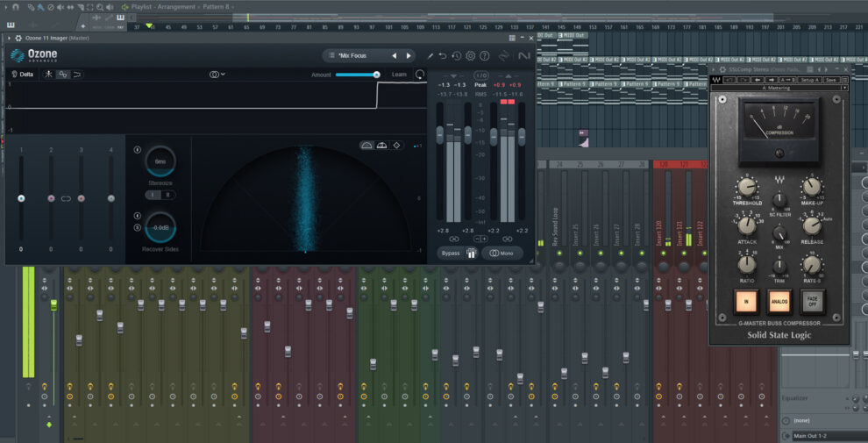Open mixer (none) input selector
Screen dimensions: 868x443
point(825,421)
